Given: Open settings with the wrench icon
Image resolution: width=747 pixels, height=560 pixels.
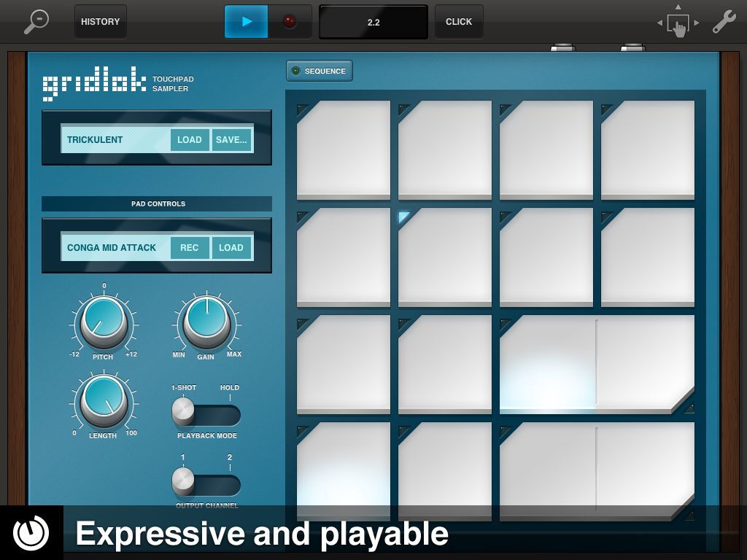Looking at the screenshot, I should click(724, 22).
